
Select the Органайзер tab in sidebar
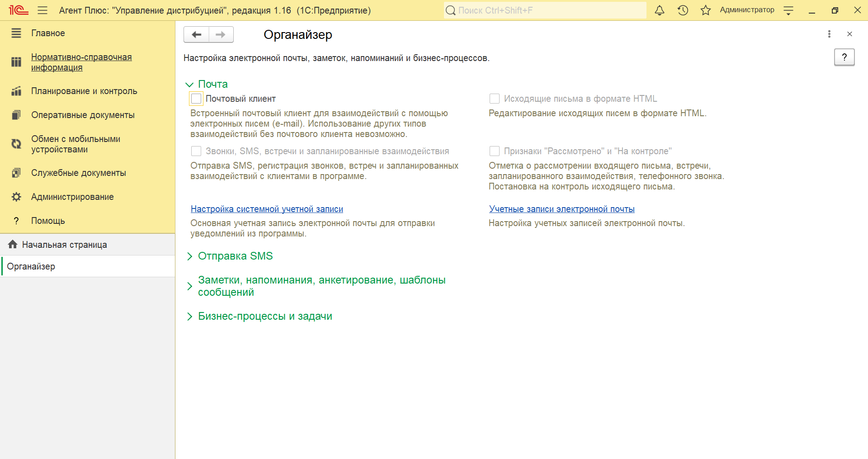88,266
